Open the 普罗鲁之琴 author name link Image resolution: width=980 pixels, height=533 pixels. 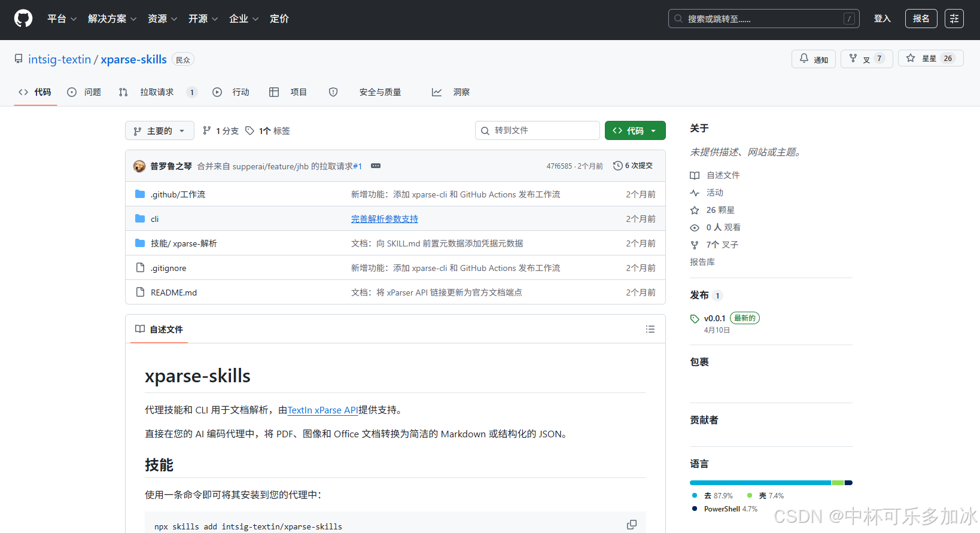pyautogui.click(x=171, y=166)
